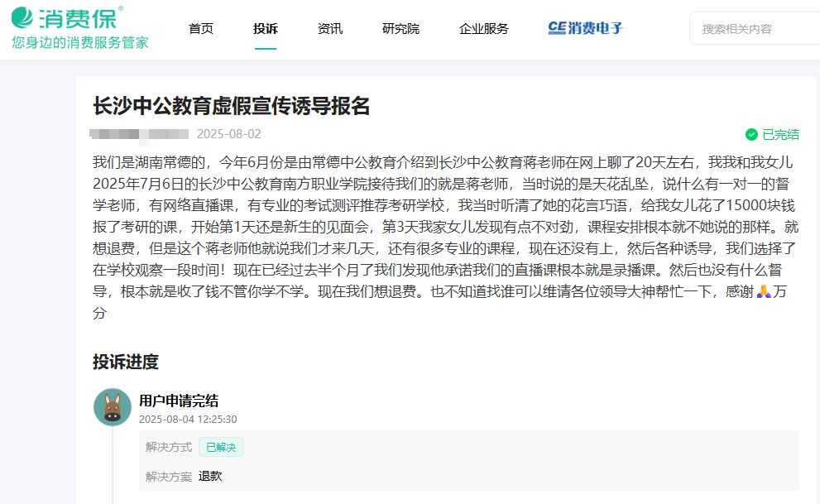Go to 资讯 section
Image resolution: width=820 pixels, height=504 pixels.
pos(330,29)
